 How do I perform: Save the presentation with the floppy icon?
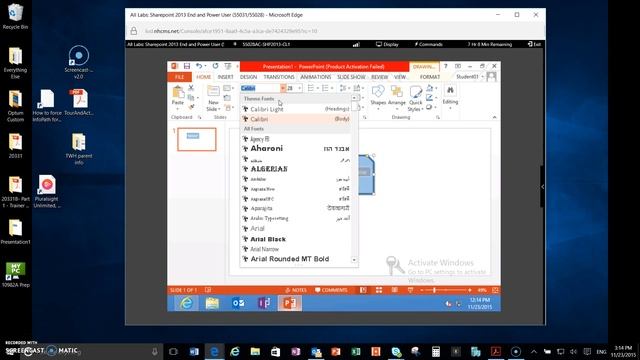point(187,66)
